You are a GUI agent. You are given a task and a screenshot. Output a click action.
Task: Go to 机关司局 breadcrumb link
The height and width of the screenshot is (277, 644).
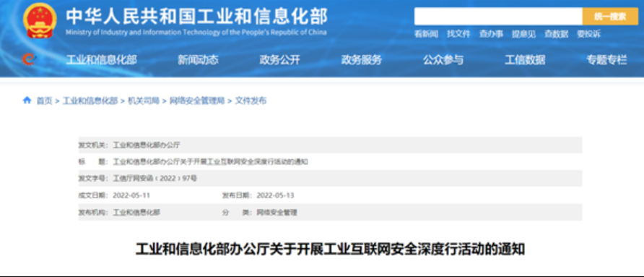144,101
